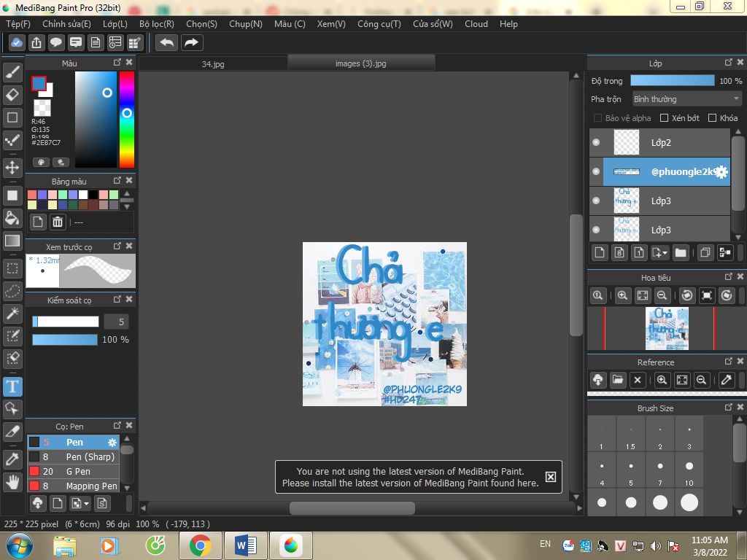Screen dimensions: 747x560
Task: Click the taskbar volume icon
Action: pyautogui.click(x=656, y=545)
